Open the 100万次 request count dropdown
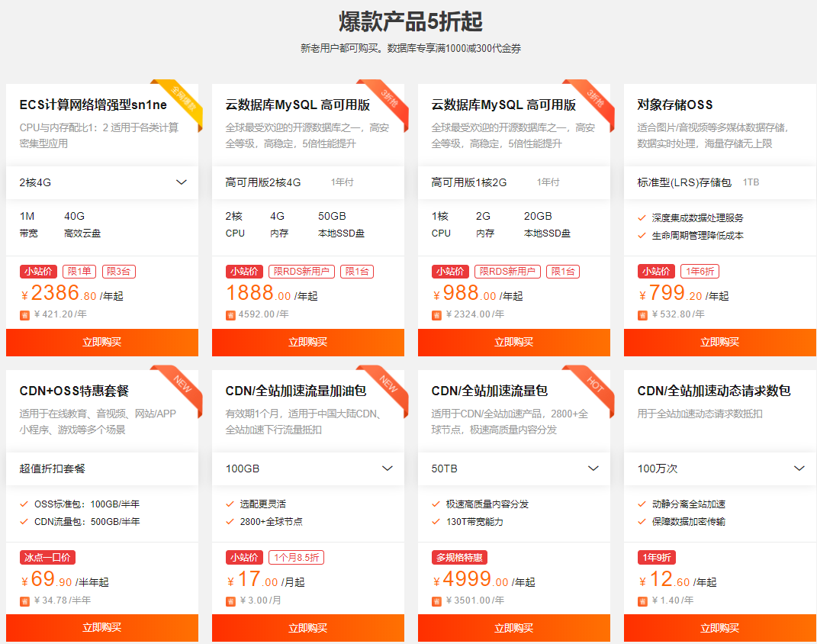The image size is (817, 644). pos(799,469)
